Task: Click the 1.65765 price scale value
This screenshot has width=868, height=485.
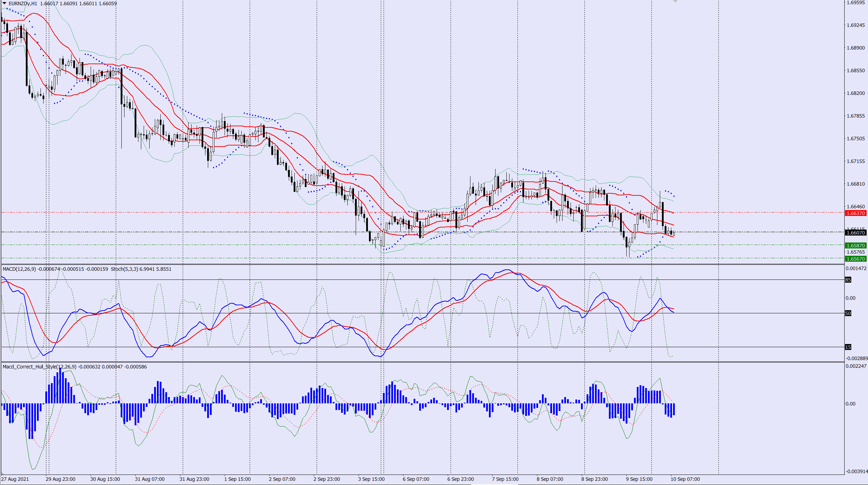Action: 856,252
